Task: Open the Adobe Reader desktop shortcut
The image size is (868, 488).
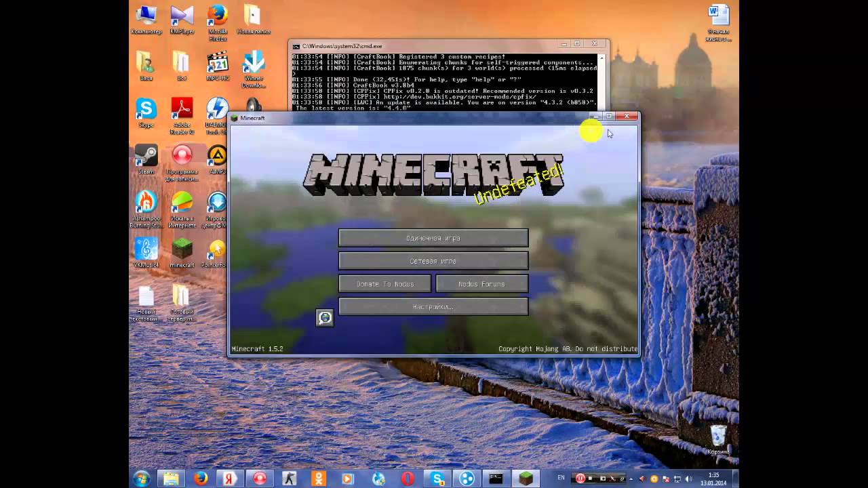Action: (182, 116)
